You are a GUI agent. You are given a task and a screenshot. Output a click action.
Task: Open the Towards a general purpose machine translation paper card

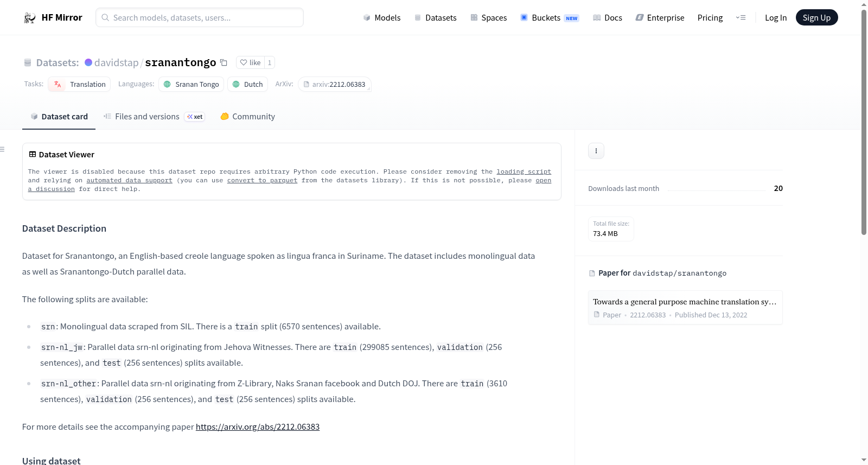(x=685, y=307)
